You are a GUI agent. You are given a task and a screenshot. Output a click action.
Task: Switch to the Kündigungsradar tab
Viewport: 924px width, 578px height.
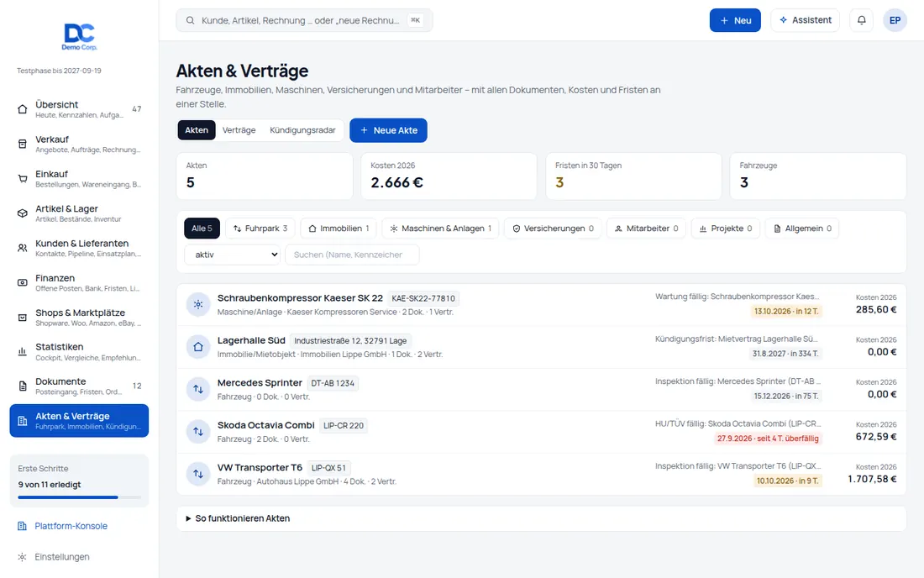pyautogui.click(x=302, y=130)
